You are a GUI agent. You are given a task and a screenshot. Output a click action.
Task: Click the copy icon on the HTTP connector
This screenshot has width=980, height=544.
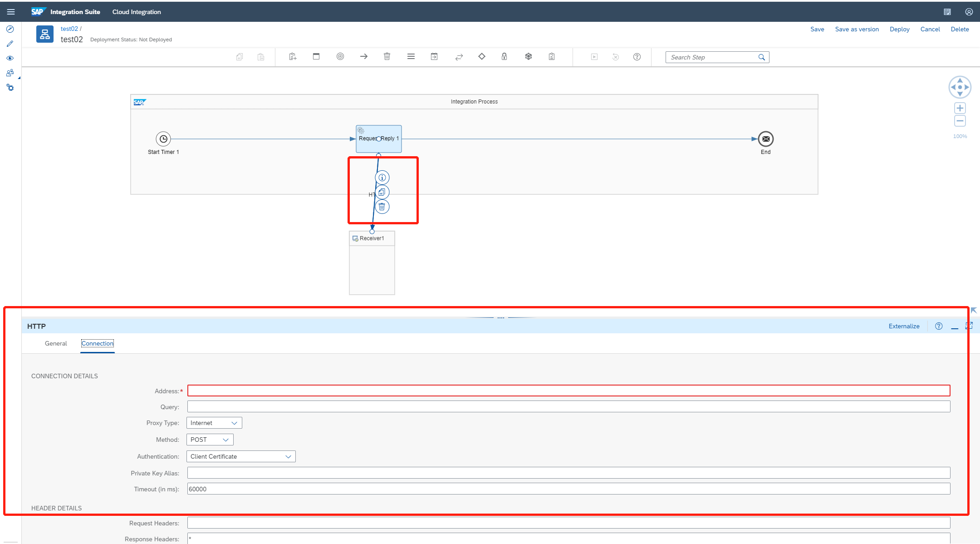(382, 192)
